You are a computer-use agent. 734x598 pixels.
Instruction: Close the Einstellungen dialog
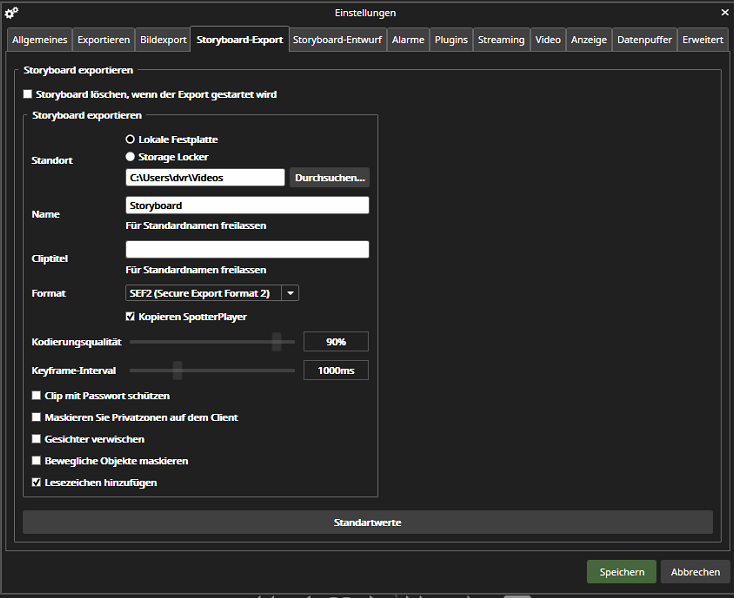(x=725, y=13)
